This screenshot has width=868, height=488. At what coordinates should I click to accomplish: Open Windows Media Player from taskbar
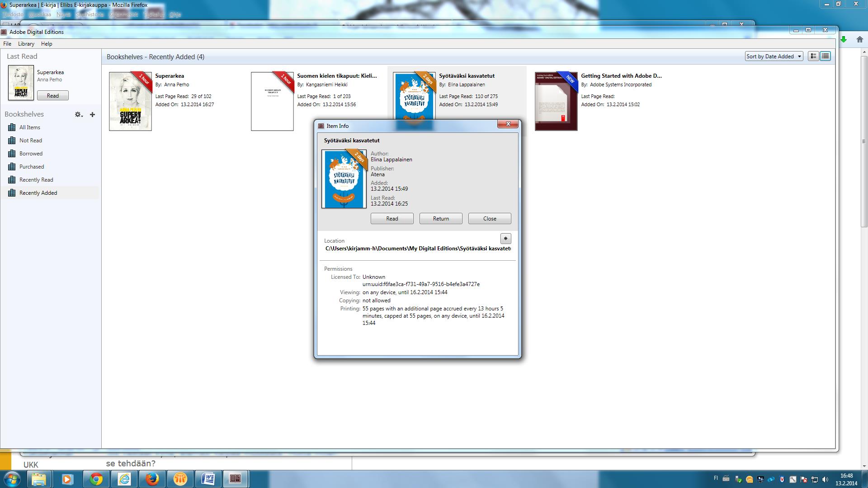(67, 479)
